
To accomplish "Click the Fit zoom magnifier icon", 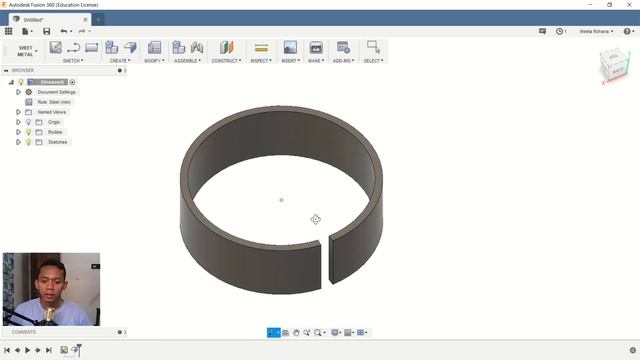I will [318, 333].
